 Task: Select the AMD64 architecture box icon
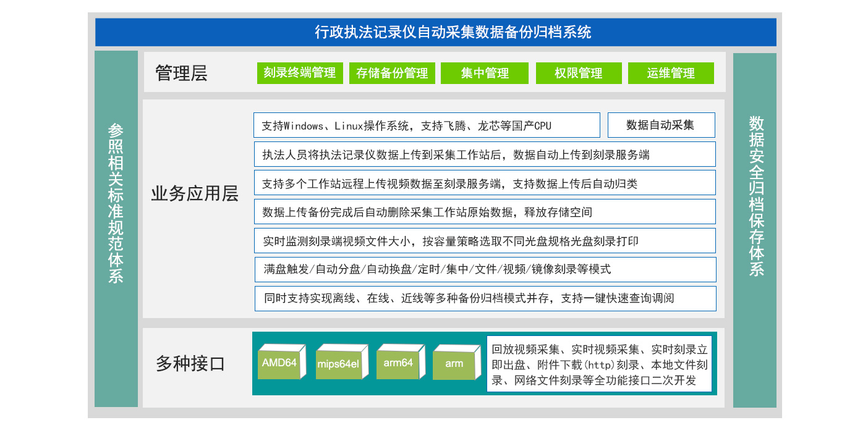(x=280, y=364)
